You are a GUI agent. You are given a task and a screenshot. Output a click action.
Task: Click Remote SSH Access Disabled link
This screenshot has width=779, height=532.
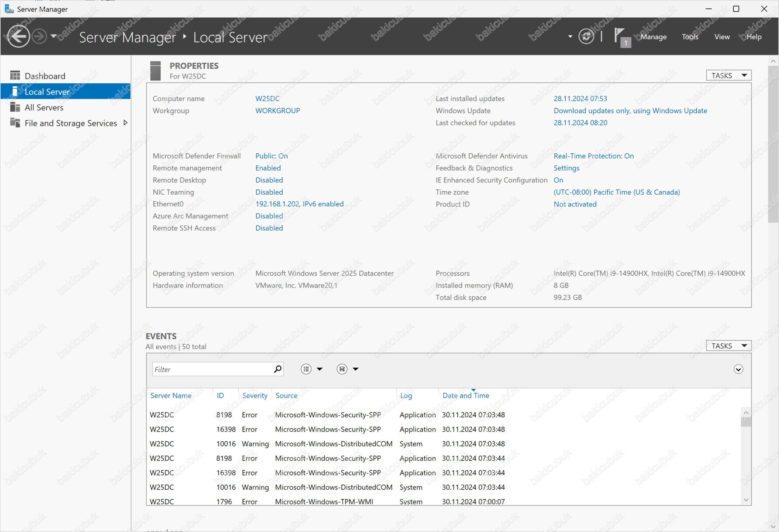[269, 228]
